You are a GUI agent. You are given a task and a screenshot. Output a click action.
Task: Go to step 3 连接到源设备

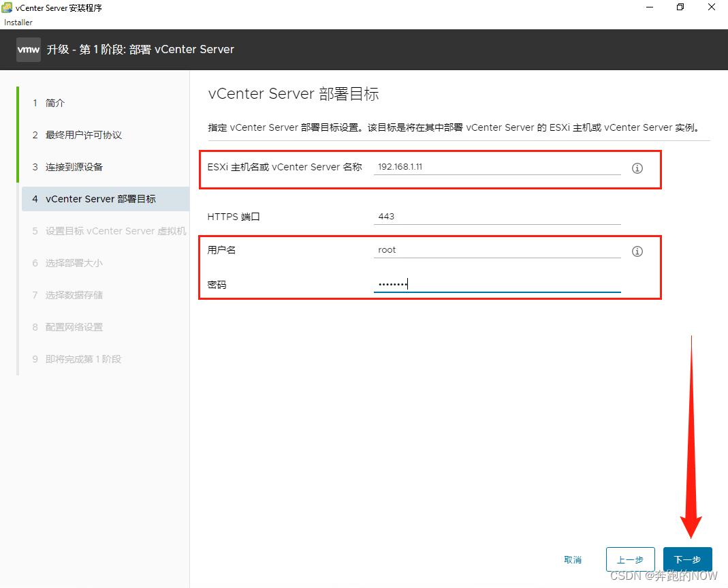(x=67, y=167)
